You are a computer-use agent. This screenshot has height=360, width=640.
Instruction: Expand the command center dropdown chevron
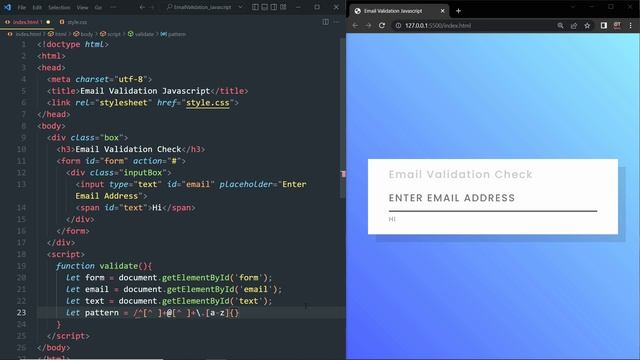coord(240,7)
